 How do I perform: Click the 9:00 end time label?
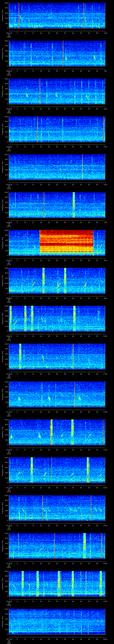105,298
